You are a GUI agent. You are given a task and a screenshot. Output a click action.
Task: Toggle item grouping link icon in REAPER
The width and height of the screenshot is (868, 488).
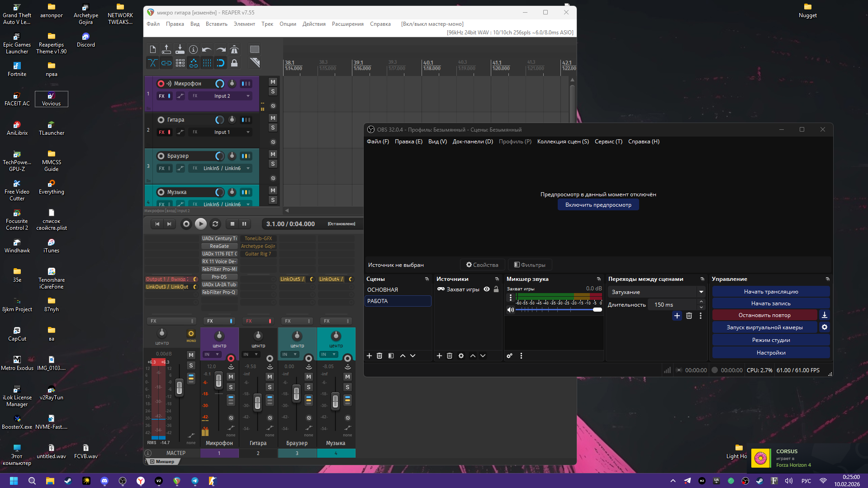(x=166, y=63)
